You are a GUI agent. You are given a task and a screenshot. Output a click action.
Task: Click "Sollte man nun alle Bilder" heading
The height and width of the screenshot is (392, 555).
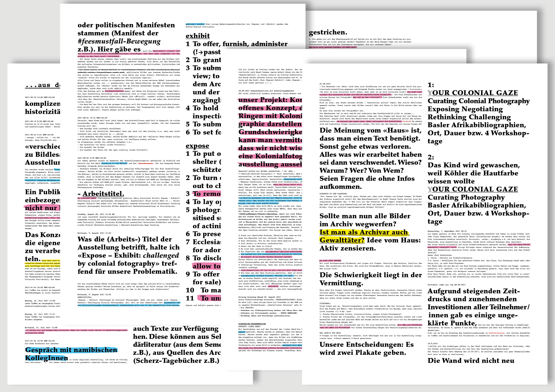365,216
